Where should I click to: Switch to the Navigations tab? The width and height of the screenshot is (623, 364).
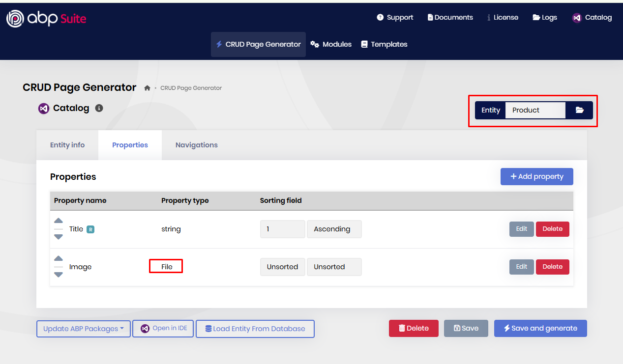(196, 145)
